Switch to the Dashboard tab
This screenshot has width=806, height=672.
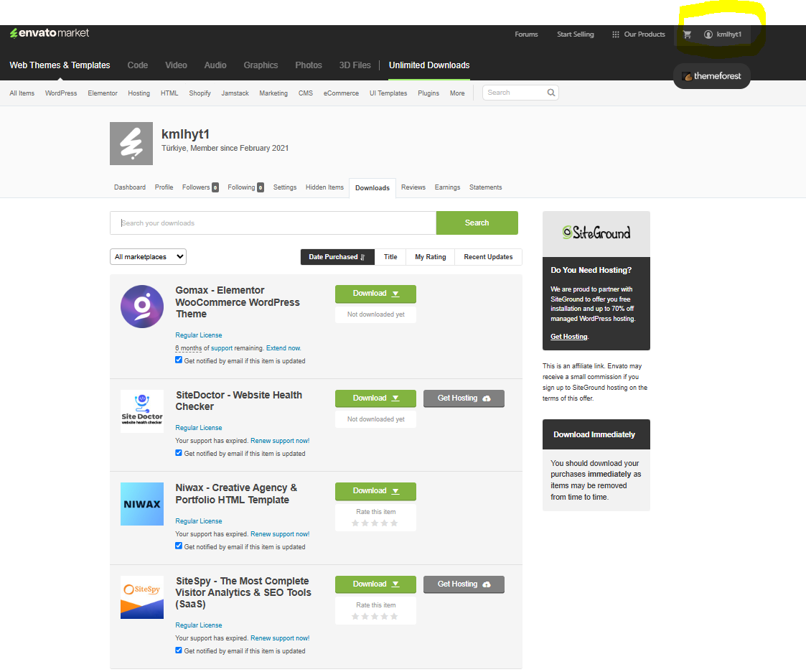pos(129,187)
